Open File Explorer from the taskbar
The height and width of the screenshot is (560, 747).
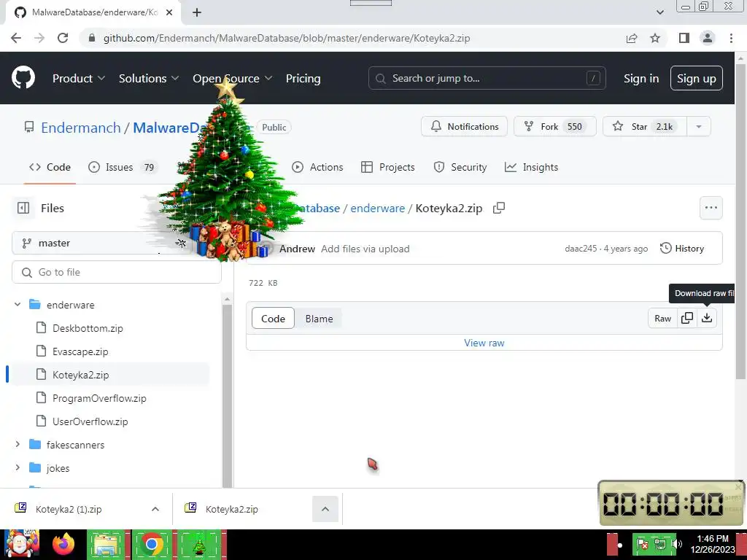(107, 544)
